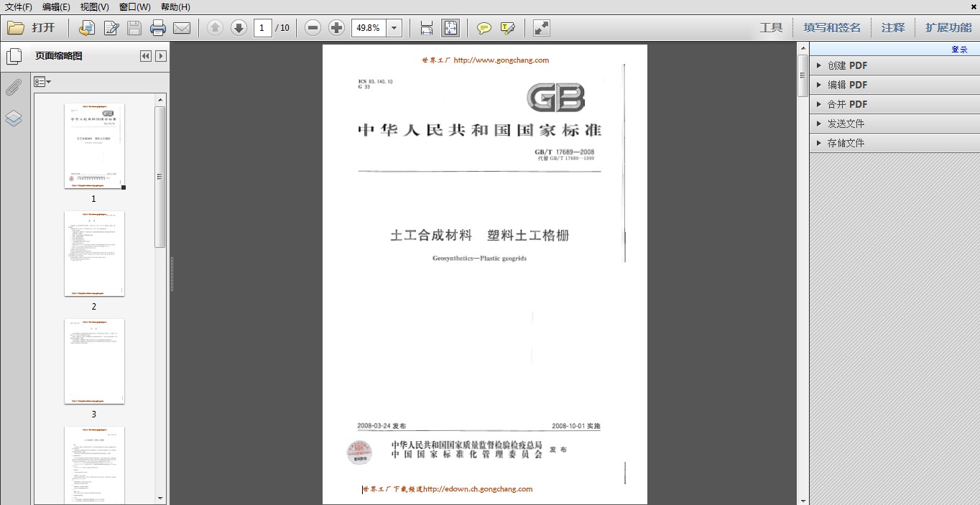Click the title 土工合成材料 塑料土工格栅
Image resolution: width=980 pixels, height=505 pixels.
479,235
